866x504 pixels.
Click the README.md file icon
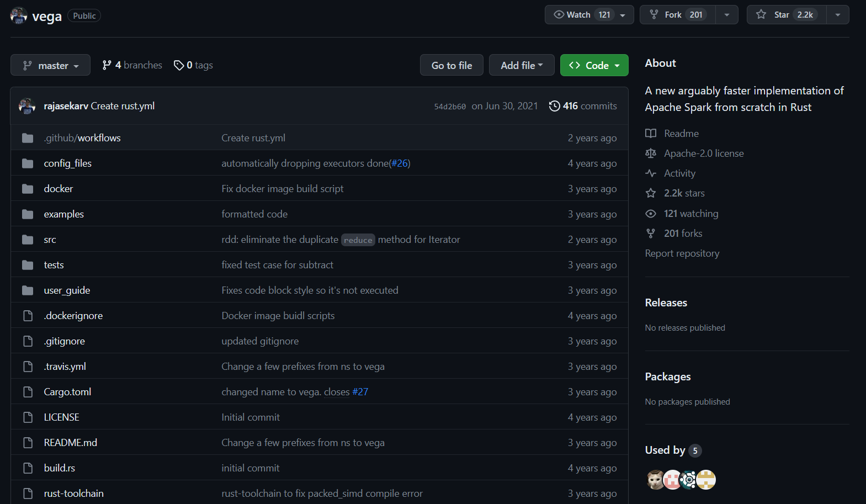[x=28, y=443]
